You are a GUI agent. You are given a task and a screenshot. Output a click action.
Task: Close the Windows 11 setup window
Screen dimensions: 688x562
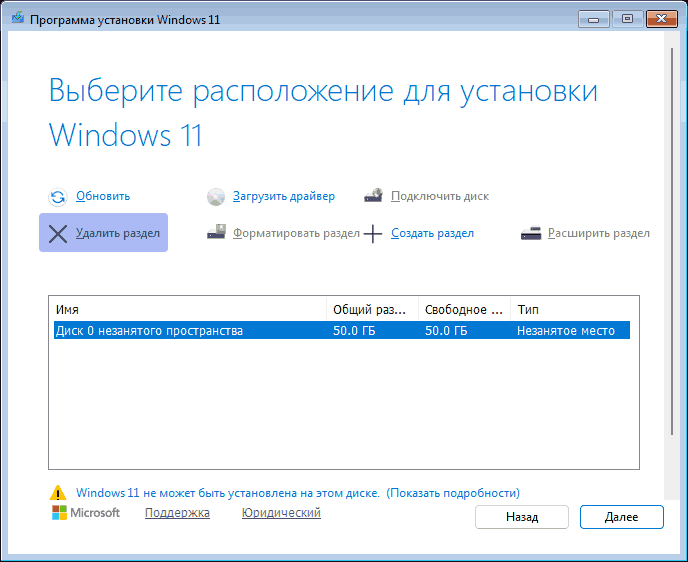click(662, 19)
